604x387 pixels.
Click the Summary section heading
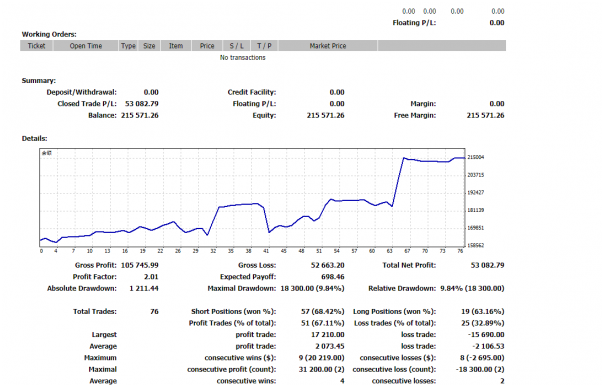(39, 80)
